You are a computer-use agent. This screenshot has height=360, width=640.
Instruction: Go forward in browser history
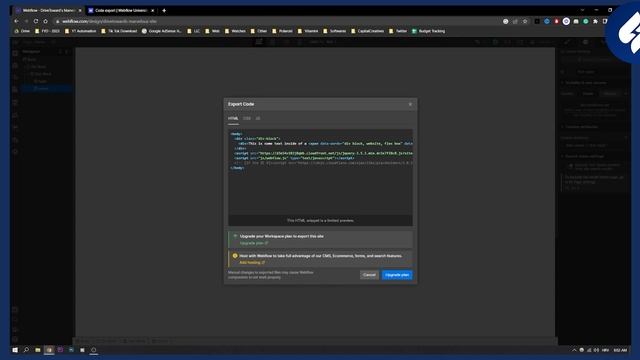click(x=26, y=21)
